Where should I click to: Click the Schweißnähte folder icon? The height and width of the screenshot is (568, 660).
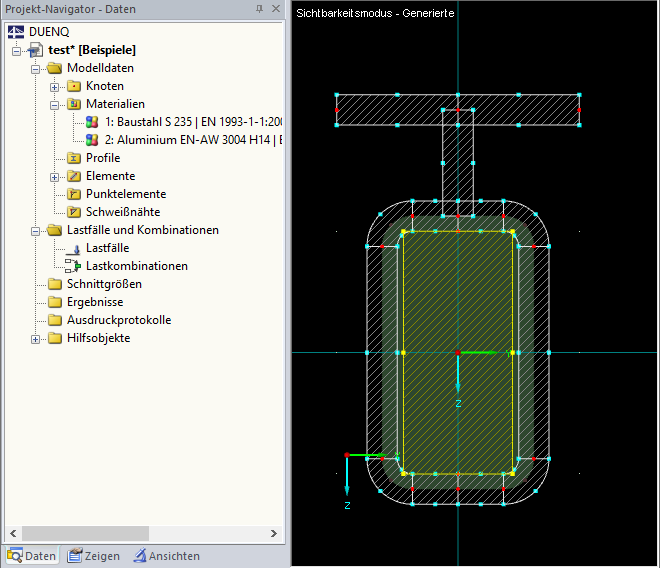coord(74,212)
